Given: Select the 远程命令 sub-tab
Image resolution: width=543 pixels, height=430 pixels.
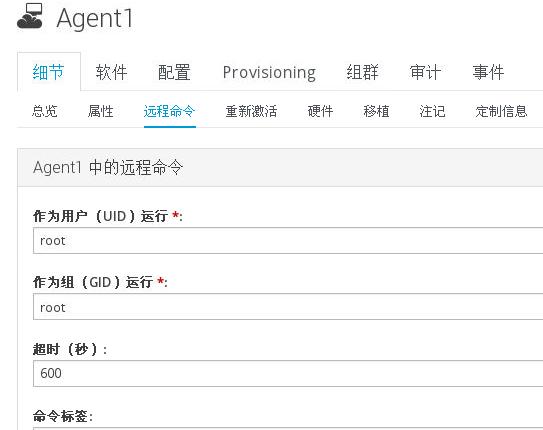Looking at the screenshot, I should 170,111.
